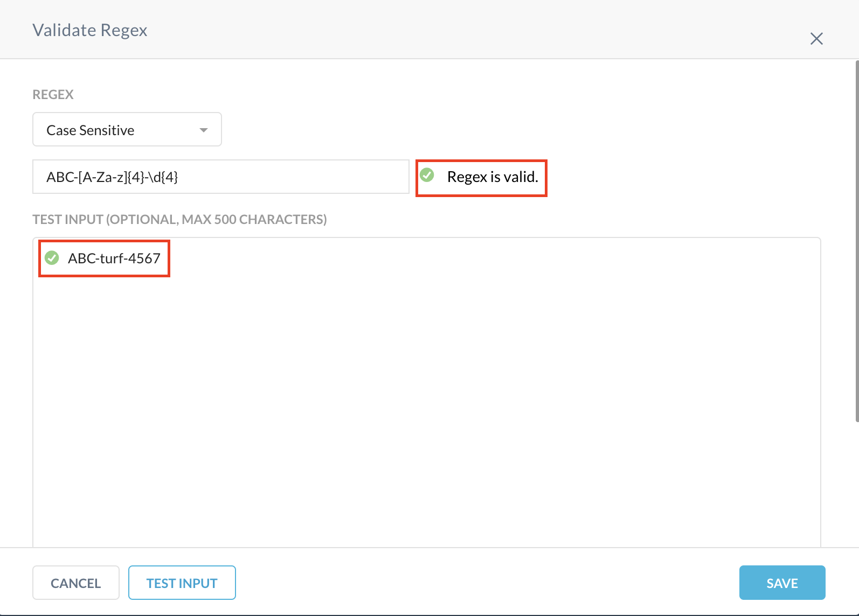This screenshot has height=616, width=859.
Task: Click the Test Input (Optional) label
Action: click(179, 220)
